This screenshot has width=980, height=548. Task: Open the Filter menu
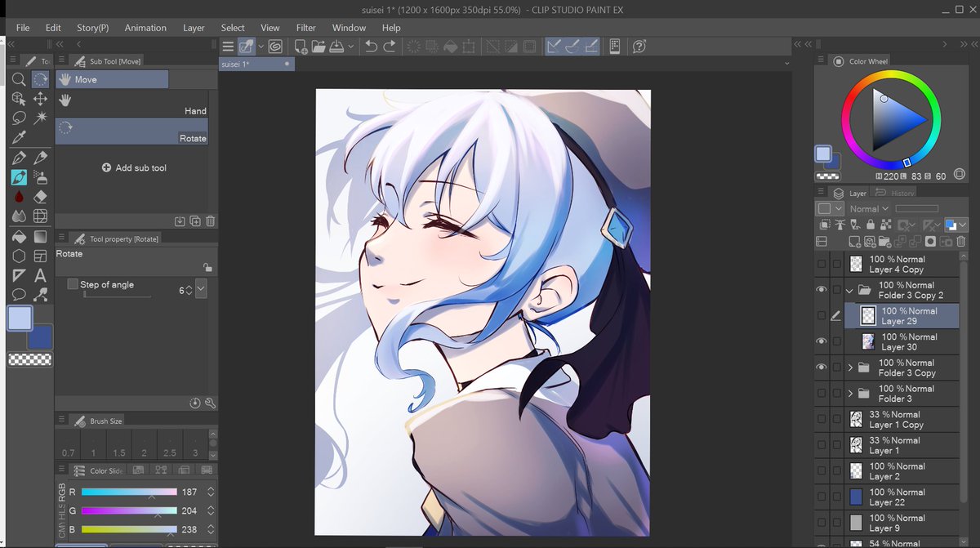click(306, 28)
